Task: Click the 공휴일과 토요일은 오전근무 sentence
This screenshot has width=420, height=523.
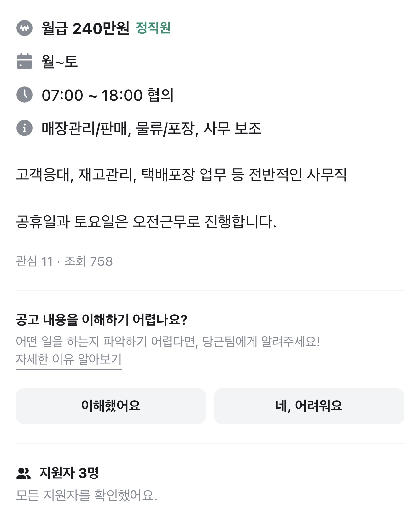Action: coord(146,222)
